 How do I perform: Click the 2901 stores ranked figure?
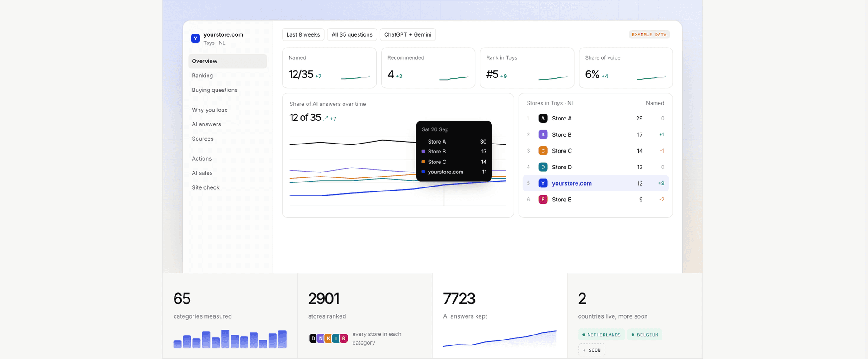[x=324, y=299]
